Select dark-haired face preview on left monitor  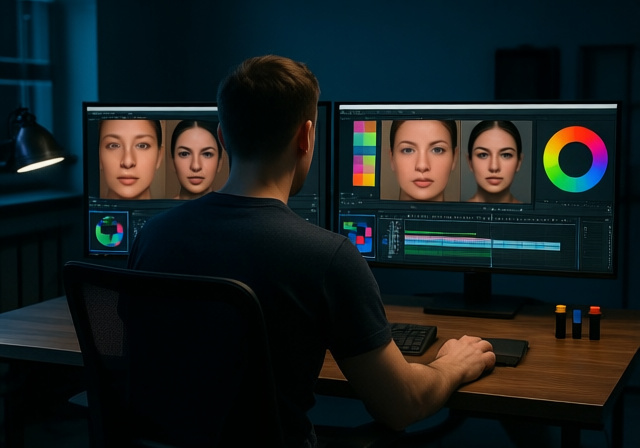click(x=197, y=159)
